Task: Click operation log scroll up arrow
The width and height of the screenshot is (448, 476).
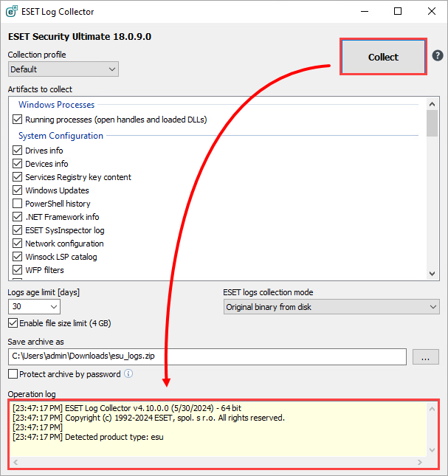Action: pyautogui.click(x=433, y=409)
